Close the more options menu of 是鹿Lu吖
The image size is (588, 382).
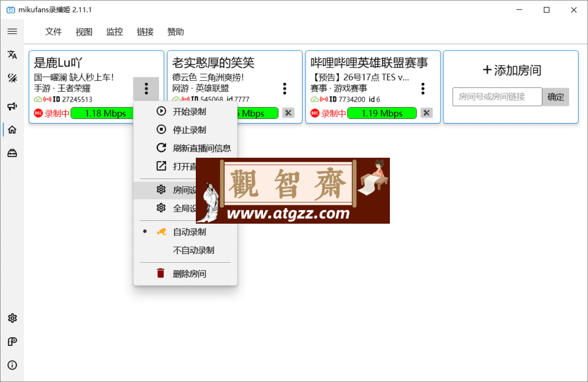coord(146,89)
